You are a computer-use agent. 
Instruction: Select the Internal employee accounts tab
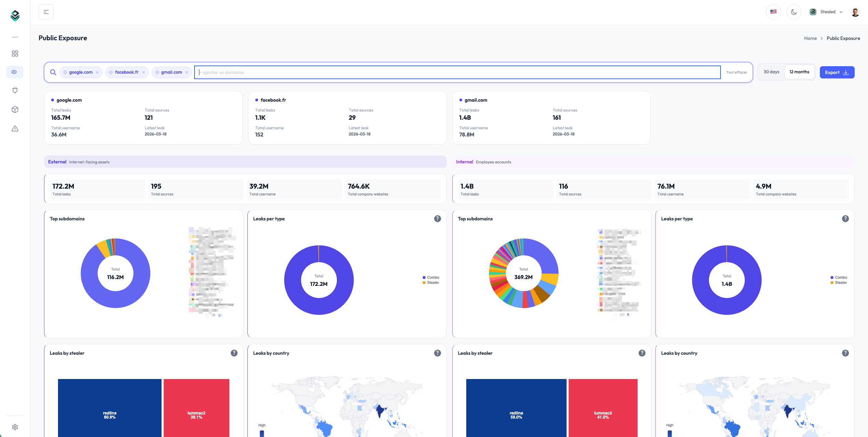653,162
